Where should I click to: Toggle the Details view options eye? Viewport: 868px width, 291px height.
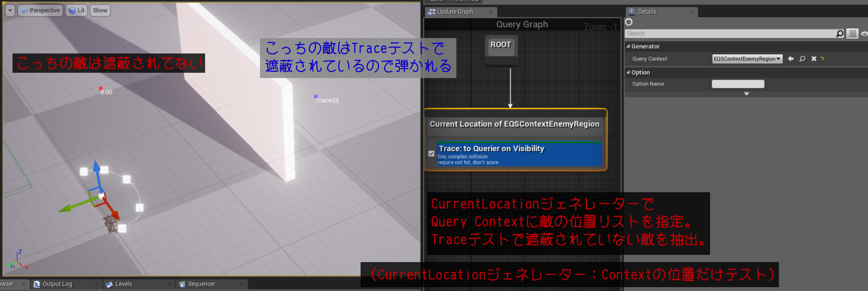click(864, 33)
